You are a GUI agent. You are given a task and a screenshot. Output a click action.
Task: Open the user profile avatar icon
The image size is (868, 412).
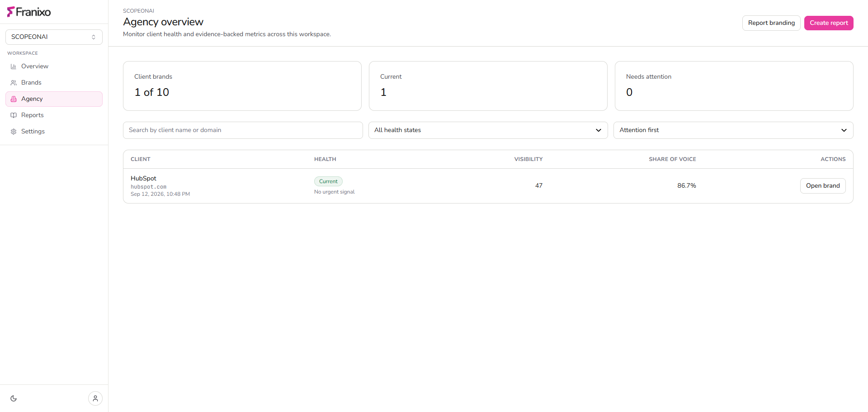tap(95, 398)
